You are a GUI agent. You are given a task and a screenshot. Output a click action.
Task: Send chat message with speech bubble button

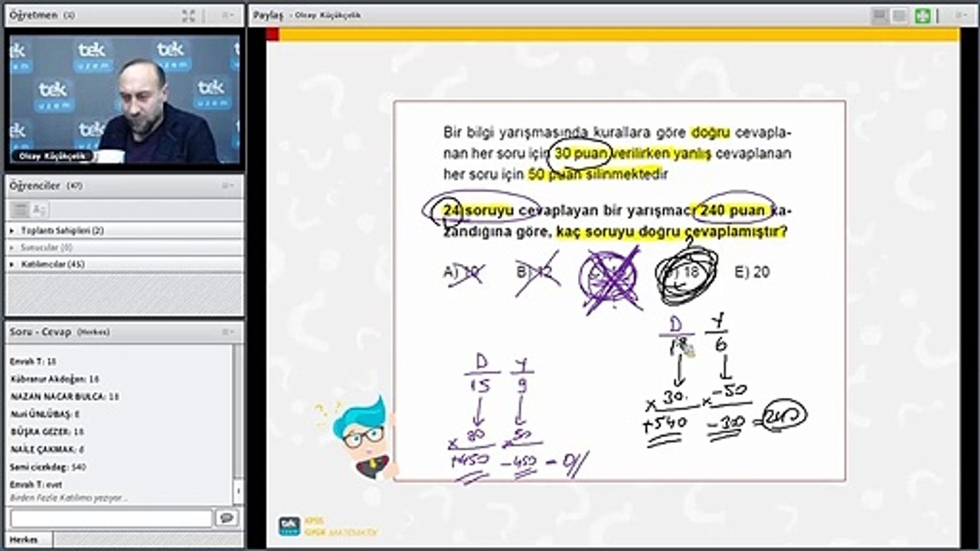pyautogui.click(x=227, y=518)
